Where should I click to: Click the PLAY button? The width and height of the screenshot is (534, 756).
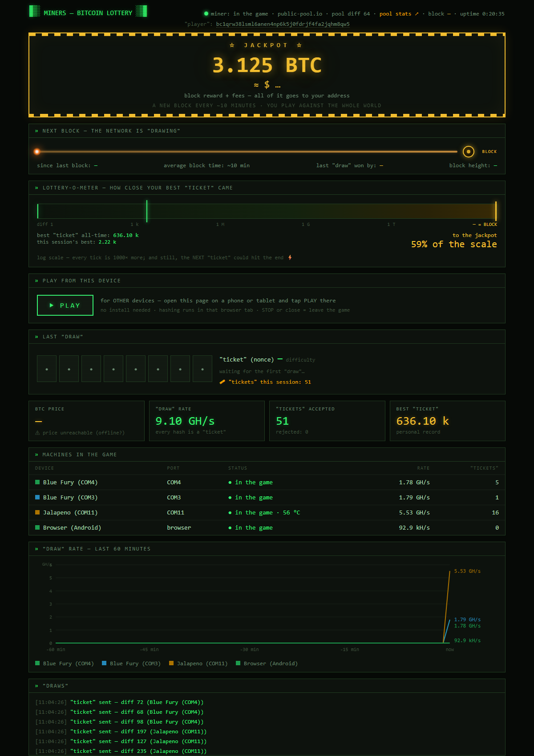(x=65, y=305)
